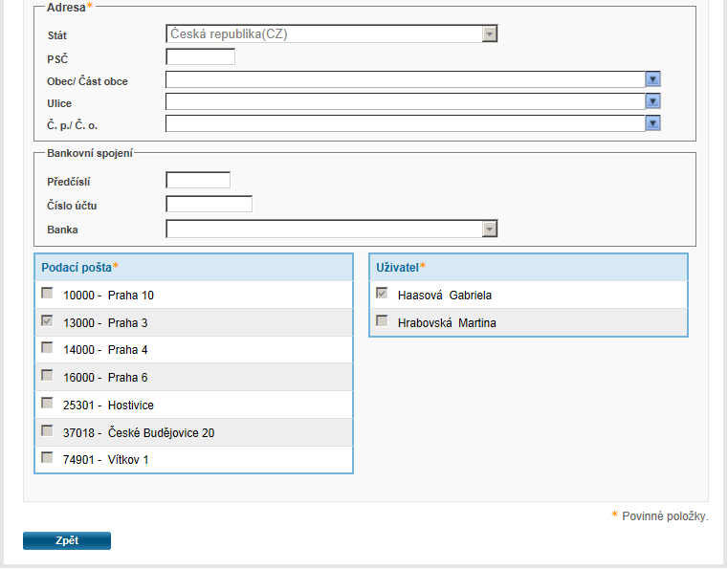Tick the 74901 - Vítkov 1 checkbox
The height and width of the screenshot is (570, 728).
click(x=47, y=458)
